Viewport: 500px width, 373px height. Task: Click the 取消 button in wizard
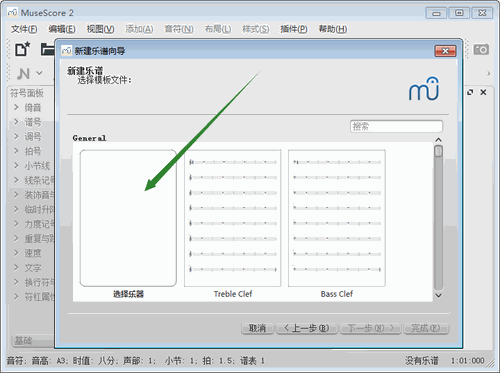257,328
